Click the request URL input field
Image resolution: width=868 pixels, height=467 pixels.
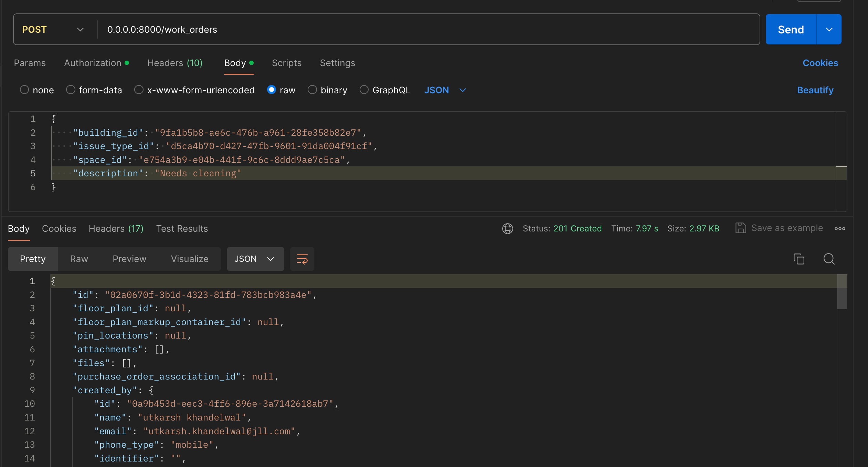tap(428, 30)
